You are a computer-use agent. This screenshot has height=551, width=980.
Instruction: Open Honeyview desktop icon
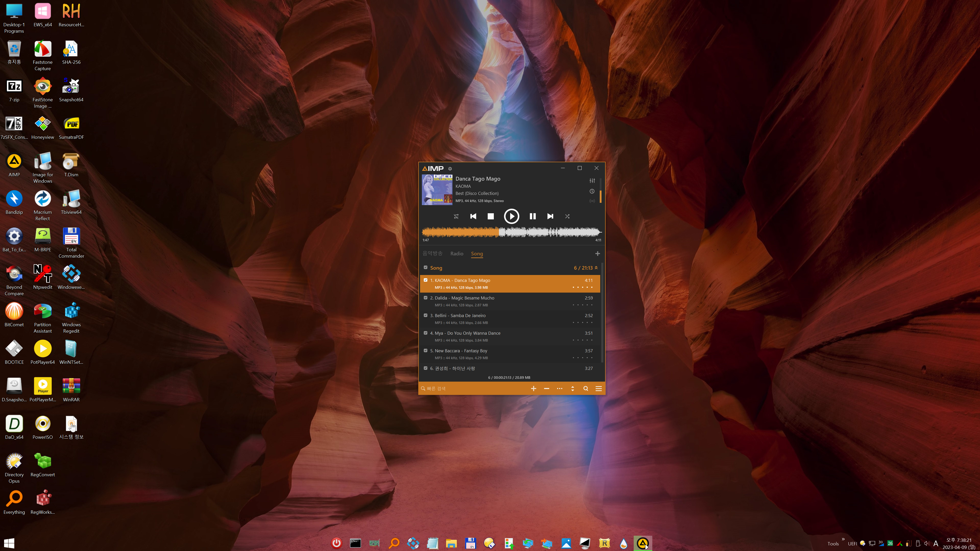click(x=43, y=128)
